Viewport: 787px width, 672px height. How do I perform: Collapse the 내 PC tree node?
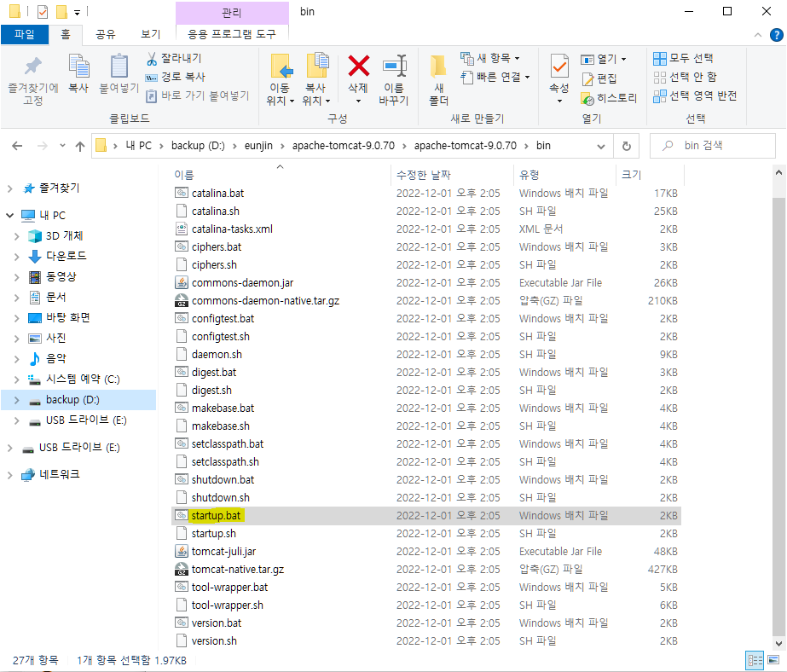click(x=10, y=215)
